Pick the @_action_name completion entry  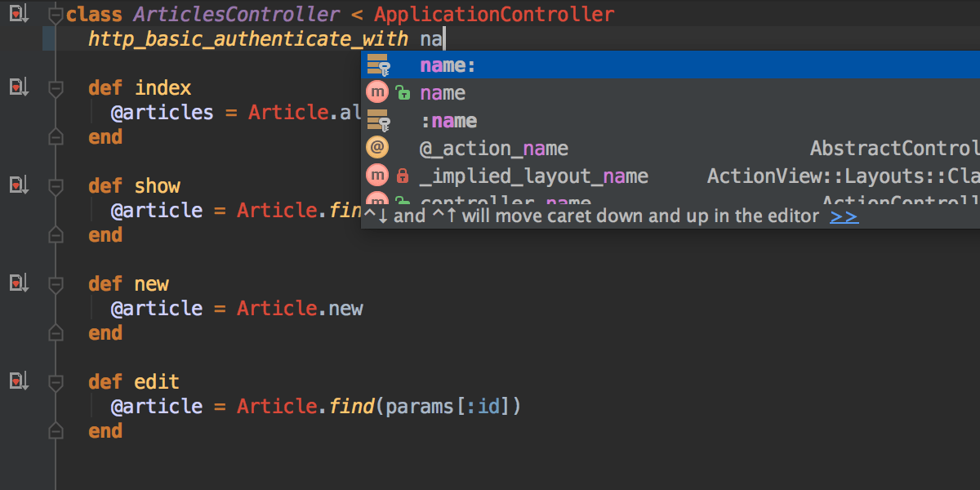coord(494,149)
